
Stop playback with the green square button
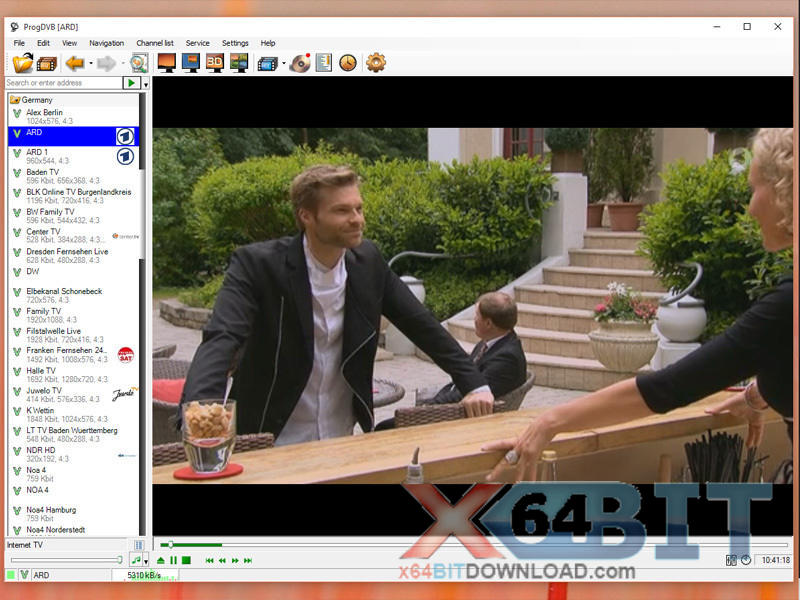pyautogui.click(x=186, y=560)
